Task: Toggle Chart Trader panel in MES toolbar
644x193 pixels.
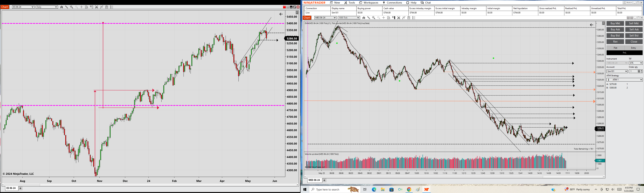Action: tap(394, 18)
